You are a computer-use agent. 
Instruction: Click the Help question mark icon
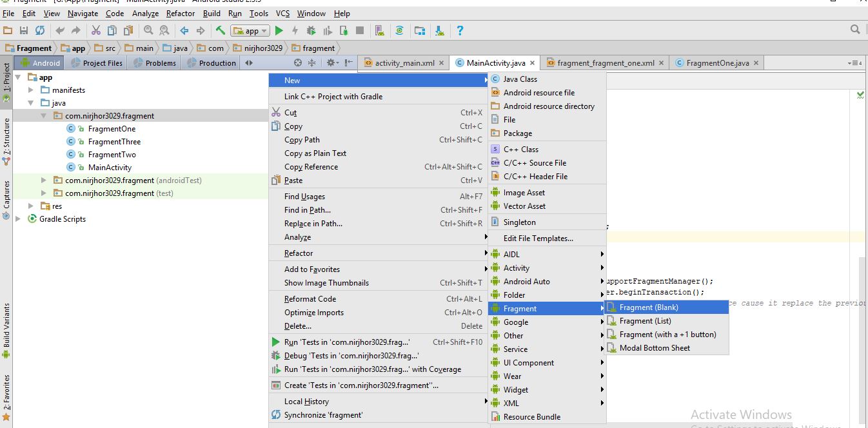460,30
